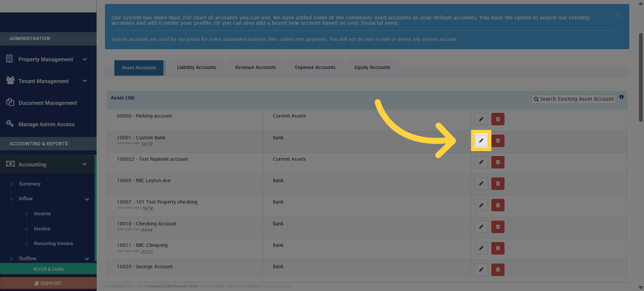Select the text "10007 - 101 Test Property checking"
The height and width of the screenshot is (291, 644).
pos(157,202)
